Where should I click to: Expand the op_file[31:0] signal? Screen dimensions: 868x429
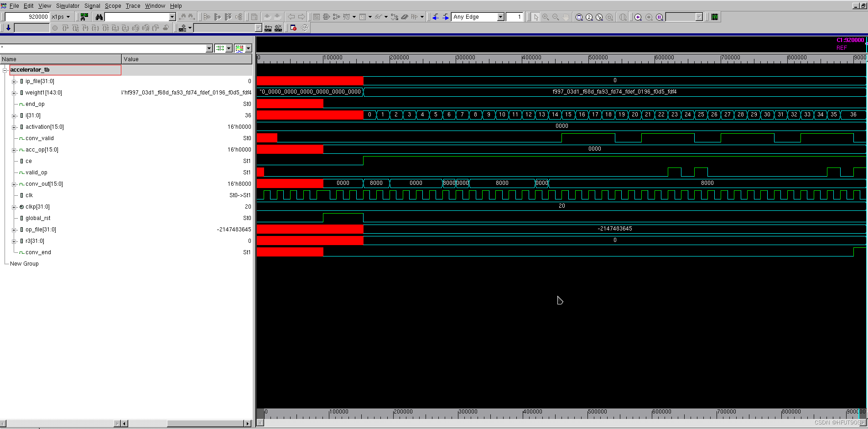click(14, 230)
